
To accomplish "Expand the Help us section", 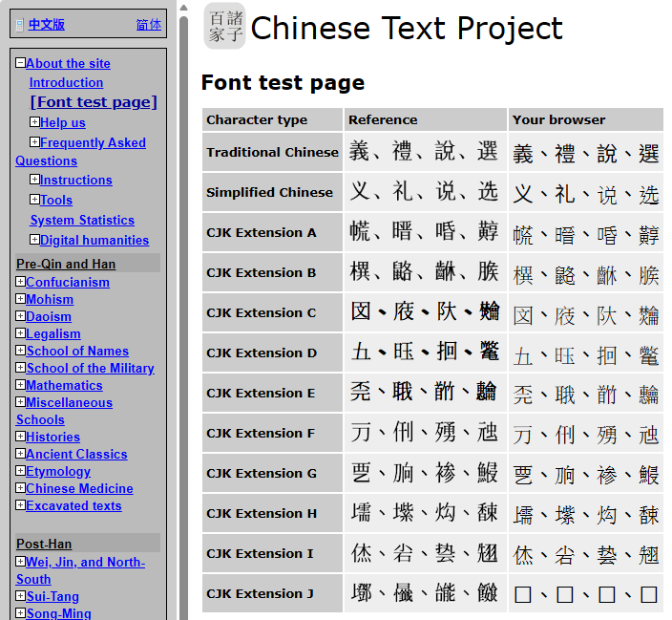I will (x=34, y=122).
